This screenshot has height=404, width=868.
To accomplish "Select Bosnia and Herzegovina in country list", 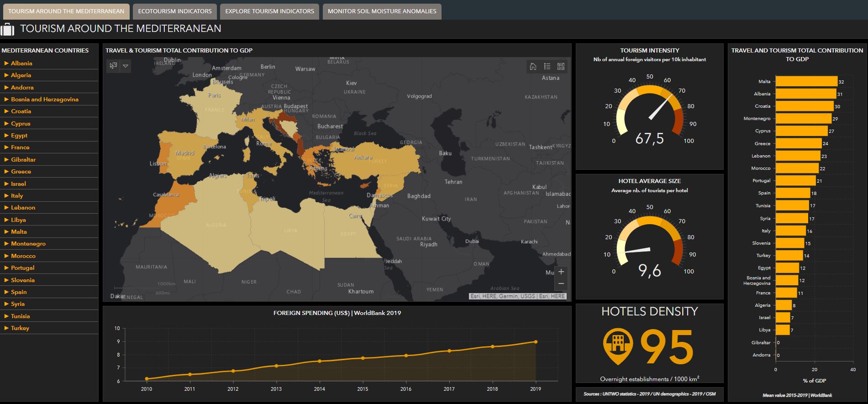I will [x=45, y=100].
